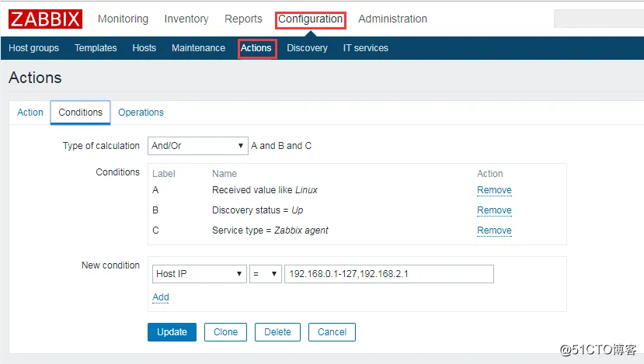The height and width of the screenshot is (364, 644).
Task: Open the Configuration menu
Action: pyautogui.click(x=311, y=19)
